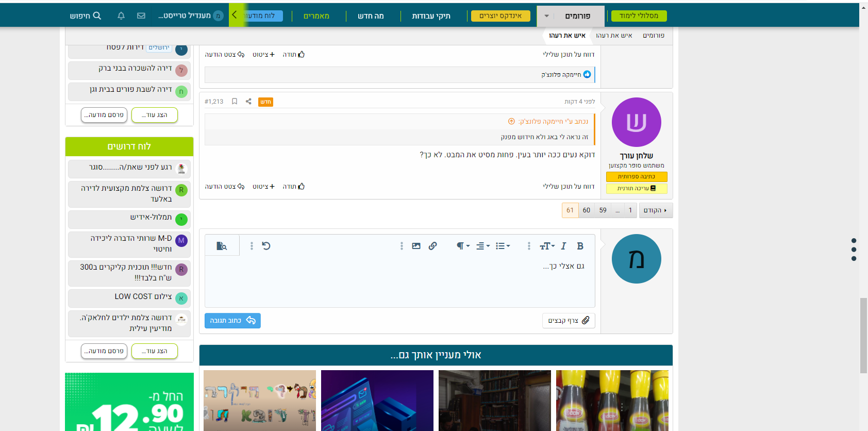Toggle bold formatting in the reply editor
Screen dimensions: 868x431
tap(580, 246)
